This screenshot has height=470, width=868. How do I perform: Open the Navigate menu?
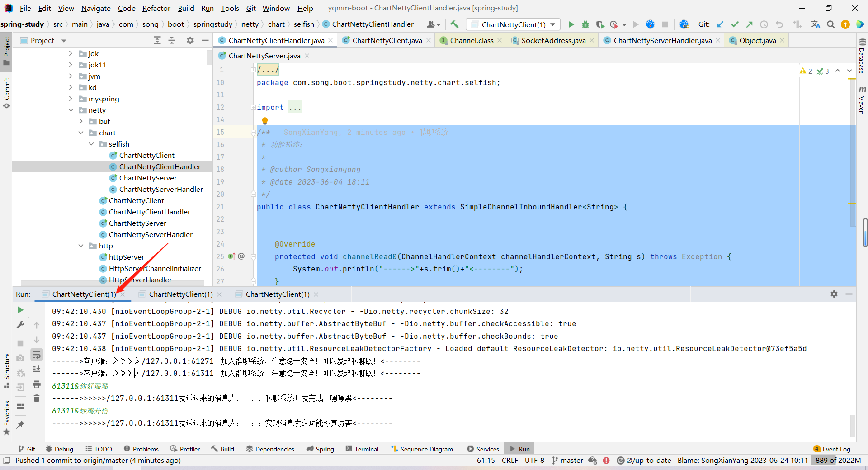click(x=96, y=8)
